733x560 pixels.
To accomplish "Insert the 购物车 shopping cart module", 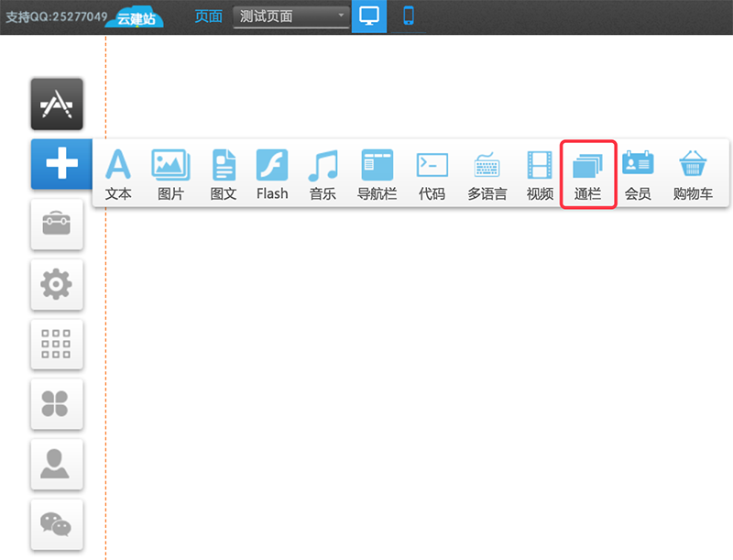I will (x=693, y=174).
